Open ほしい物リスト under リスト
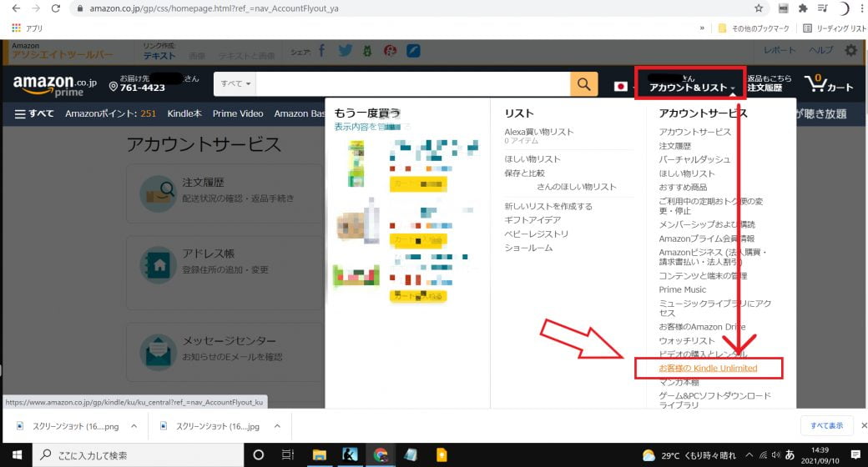868x467 pixels. point(532,159)
